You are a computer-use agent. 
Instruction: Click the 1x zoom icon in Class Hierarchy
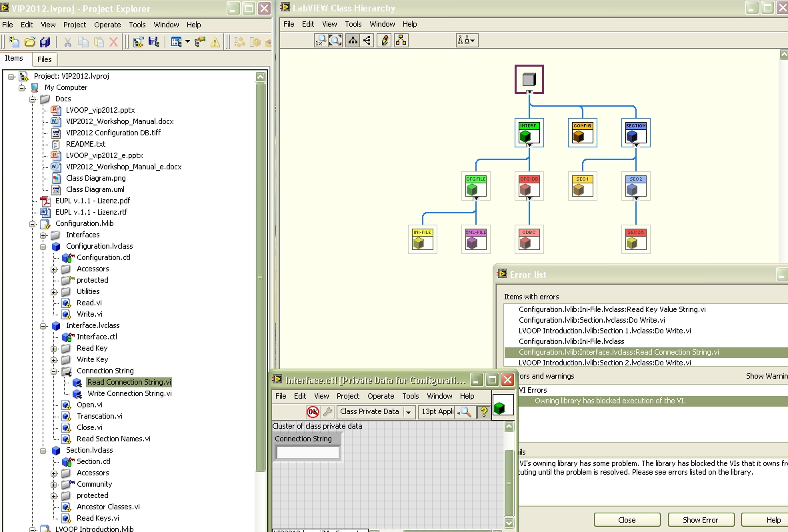[x=321, y=41]
